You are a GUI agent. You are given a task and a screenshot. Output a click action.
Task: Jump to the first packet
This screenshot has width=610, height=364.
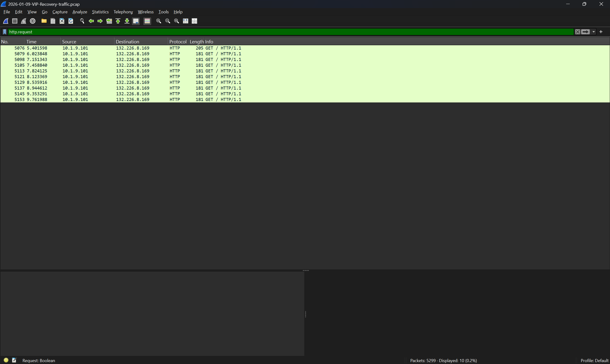[118, 21]
